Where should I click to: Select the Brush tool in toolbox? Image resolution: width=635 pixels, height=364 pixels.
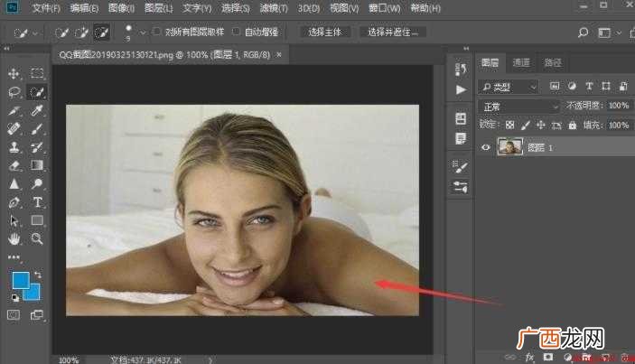click(x=37, y=129)
